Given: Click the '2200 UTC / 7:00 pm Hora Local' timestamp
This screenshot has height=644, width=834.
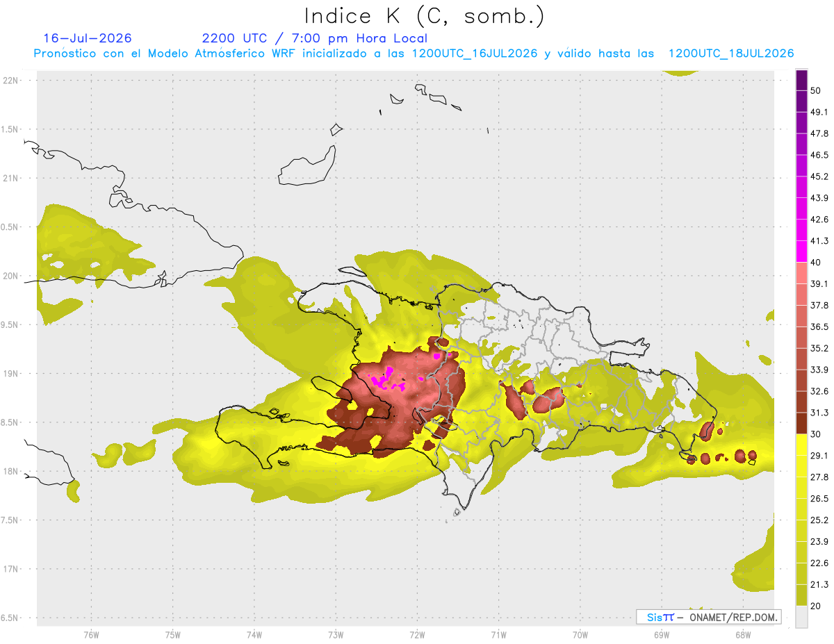Looking at the screenshot, I should (x=314, y=38).
